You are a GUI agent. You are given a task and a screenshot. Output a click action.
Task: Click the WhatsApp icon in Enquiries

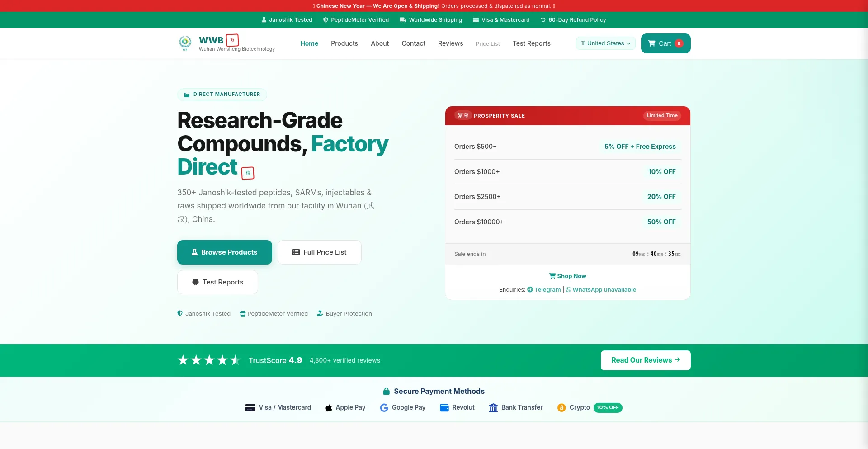(x=569, y=290)
